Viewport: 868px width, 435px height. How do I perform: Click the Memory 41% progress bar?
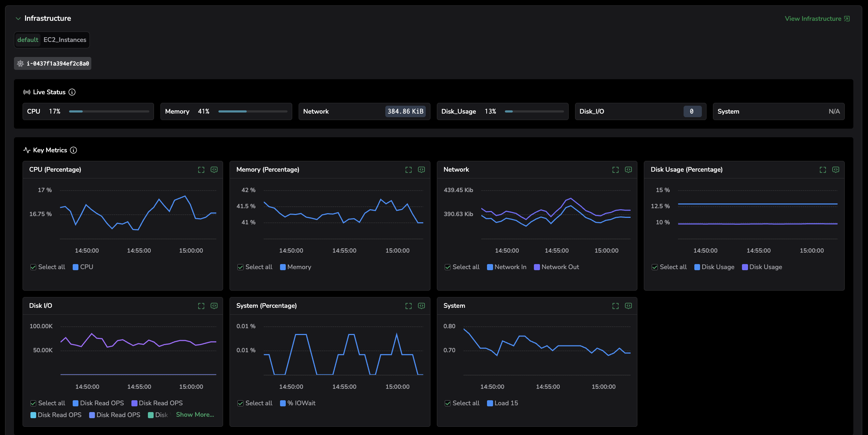click(x=252, y=111)
